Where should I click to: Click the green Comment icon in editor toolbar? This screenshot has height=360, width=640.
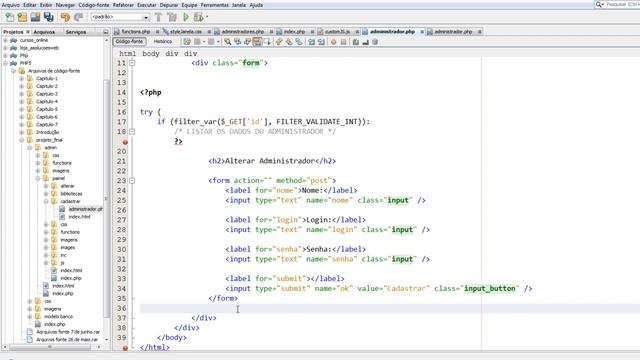[x=356, y=42]
